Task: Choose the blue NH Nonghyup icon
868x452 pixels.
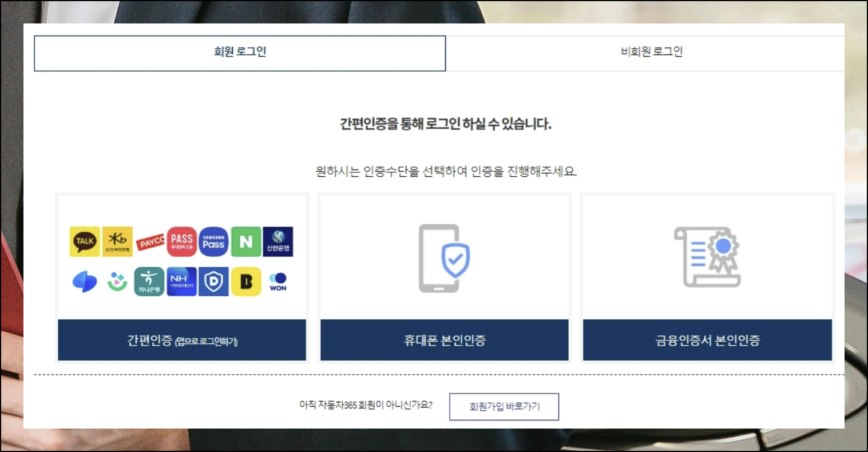Action: coord(182,281)
